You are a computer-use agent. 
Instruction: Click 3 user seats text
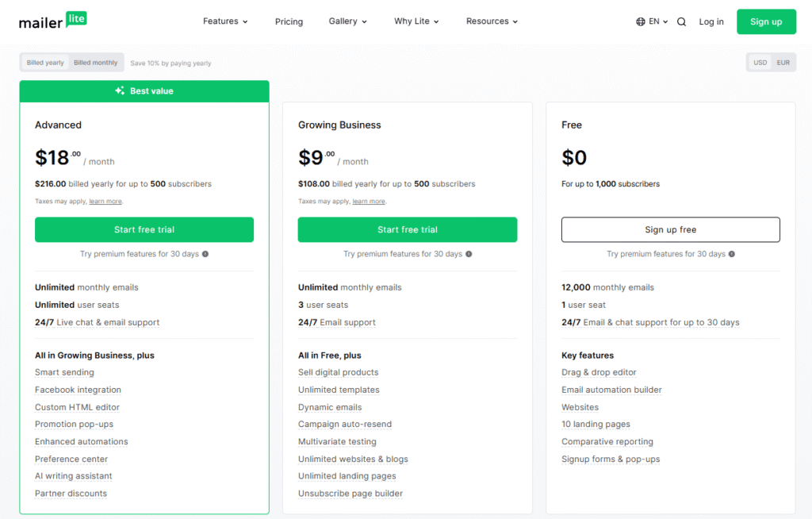click(x=324, y=305)
